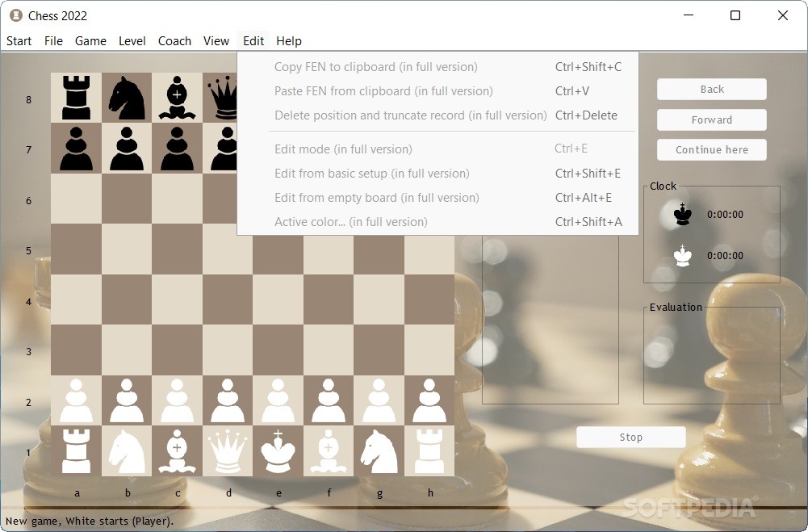
Task: Click empty square c3 on the board
Action: pos(177,350)
